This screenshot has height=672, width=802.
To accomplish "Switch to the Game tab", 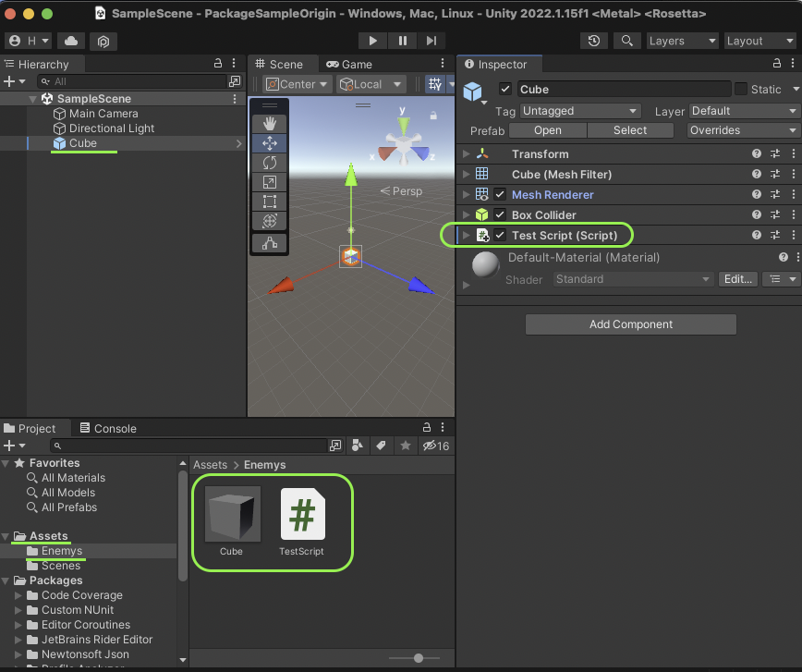I will 348,64.
